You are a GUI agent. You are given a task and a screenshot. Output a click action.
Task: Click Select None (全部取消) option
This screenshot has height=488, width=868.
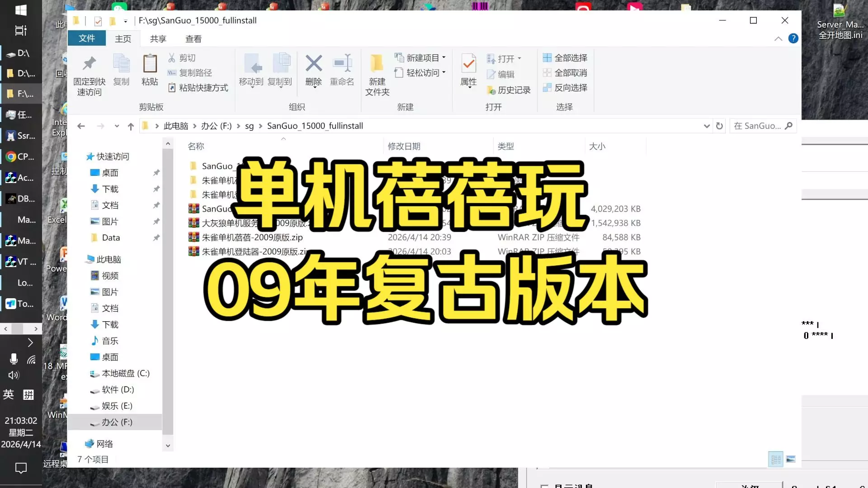(565, 73)
